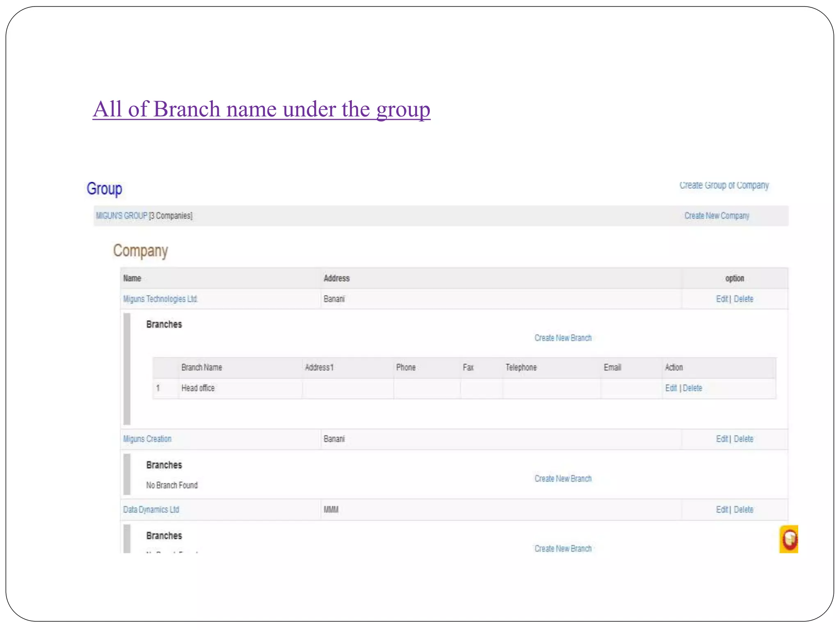The width and height of the screenshot is (840, 630).
Task: Click Branches heading under Miguns Technologies
Action: [x=164, y=324]
